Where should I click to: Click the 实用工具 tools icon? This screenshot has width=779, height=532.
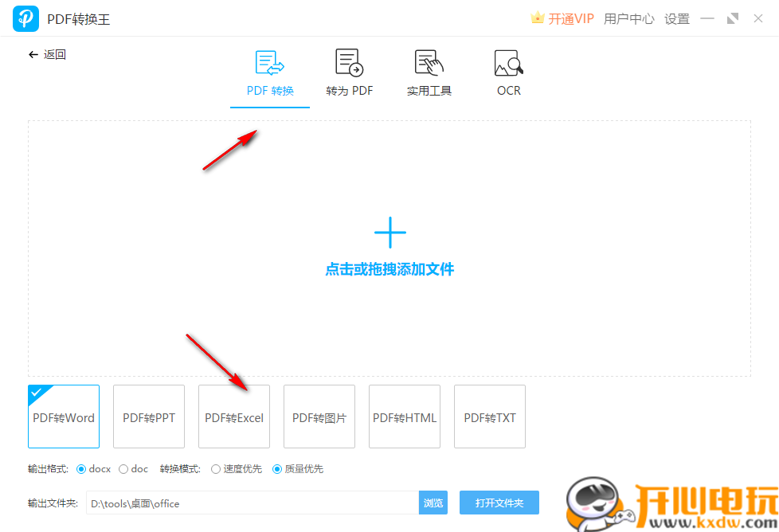point(429,62)
